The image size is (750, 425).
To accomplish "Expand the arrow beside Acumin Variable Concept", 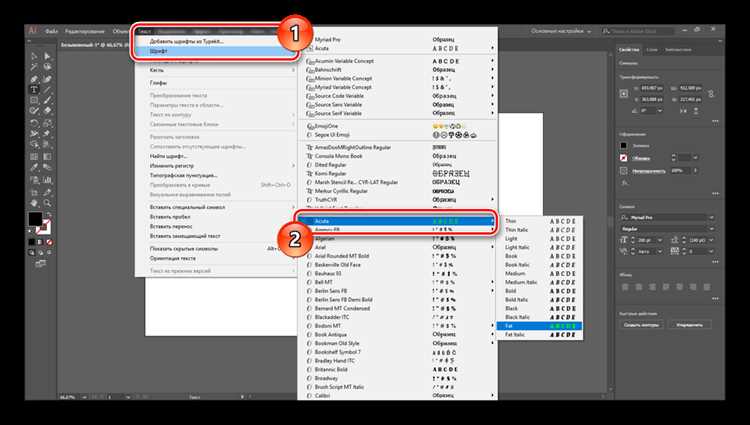I will [x=492, y=61].
